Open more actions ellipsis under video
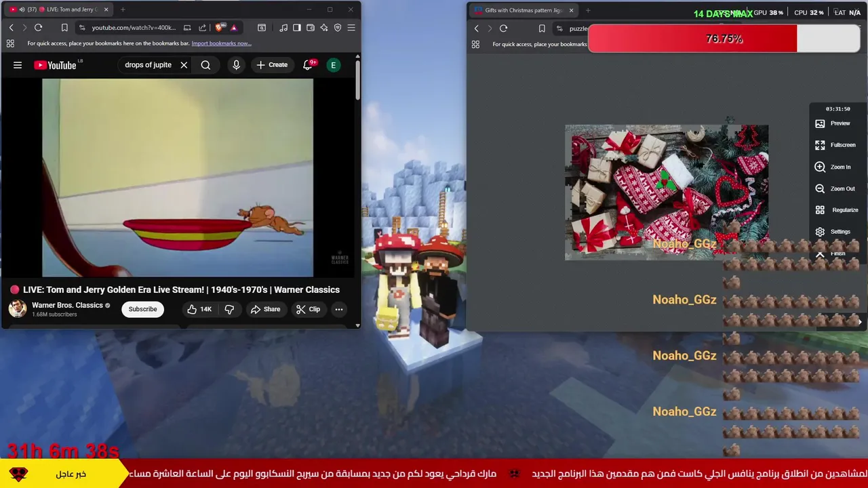The width and height of the screenshot is (868, 488). pyautogui.click(x=339, y=309)
